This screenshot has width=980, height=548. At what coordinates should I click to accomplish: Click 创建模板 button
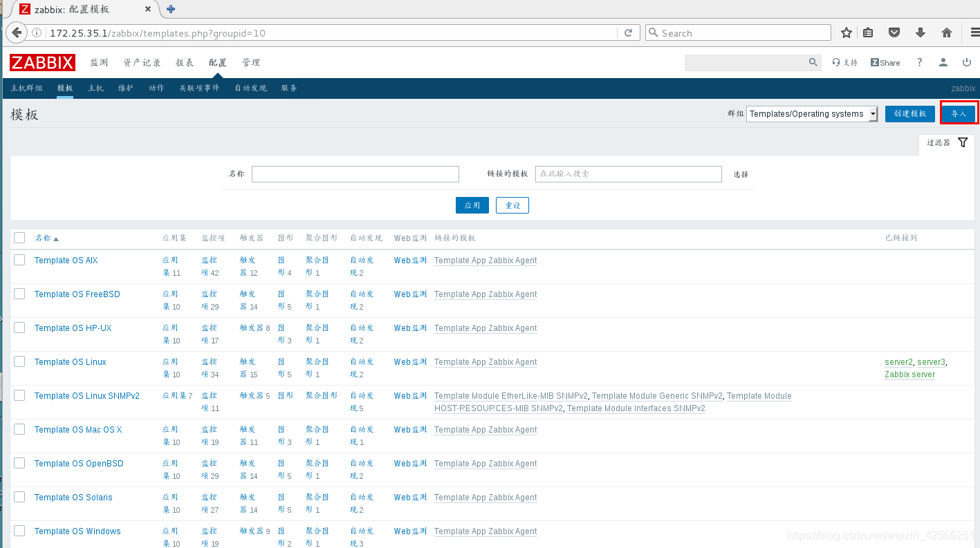[x=910, y=114]
